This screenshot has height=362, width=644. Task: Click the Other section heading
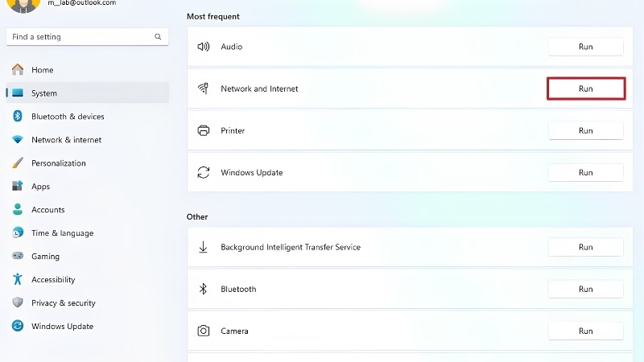(x=197, y=216)
